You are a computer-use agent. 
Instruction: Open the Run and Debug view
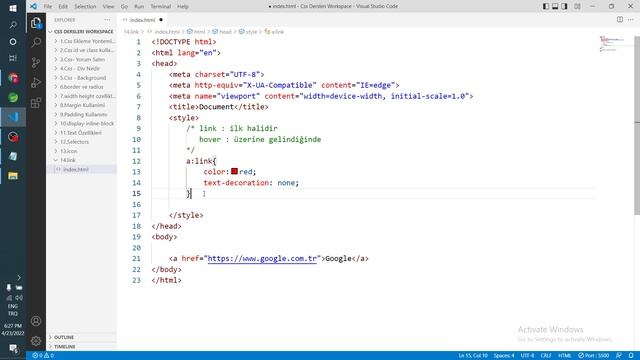[x=36, y=82]
